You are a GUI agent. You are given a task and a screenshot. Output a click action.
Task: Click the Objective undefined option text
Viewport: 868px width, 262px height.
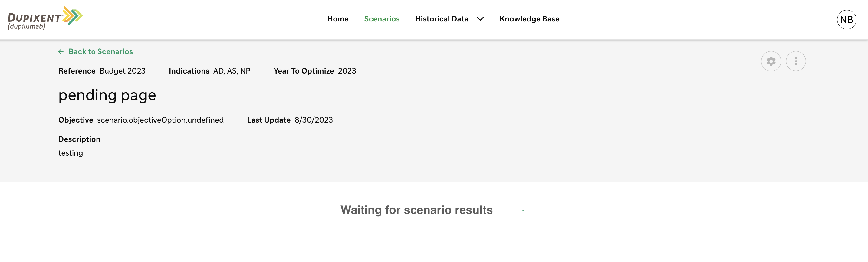[160, 120]
